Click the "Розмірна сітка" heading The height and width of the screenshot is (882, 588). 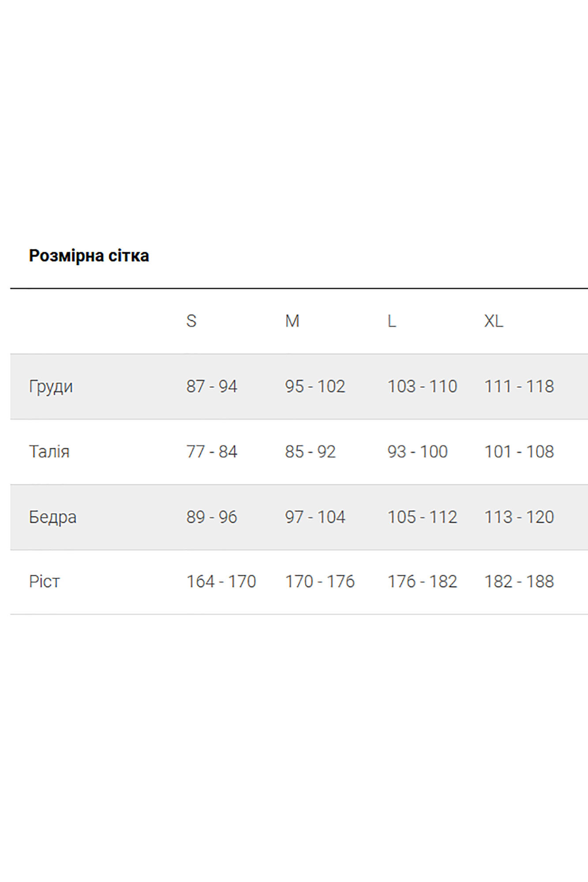[89, 256]
